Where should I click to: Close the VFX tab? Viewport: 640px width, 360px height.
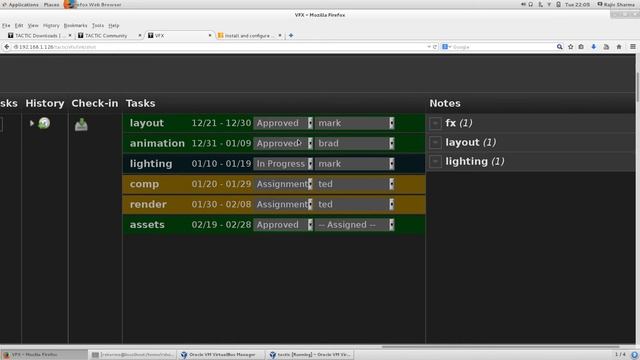click(x=210, y=36)
